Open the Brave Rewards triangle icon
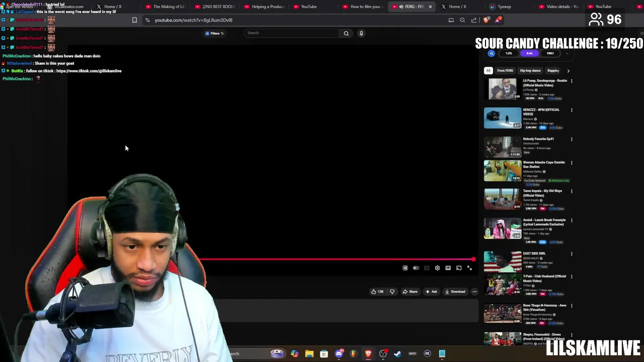644x362 pixels. [x=498, y=20]
